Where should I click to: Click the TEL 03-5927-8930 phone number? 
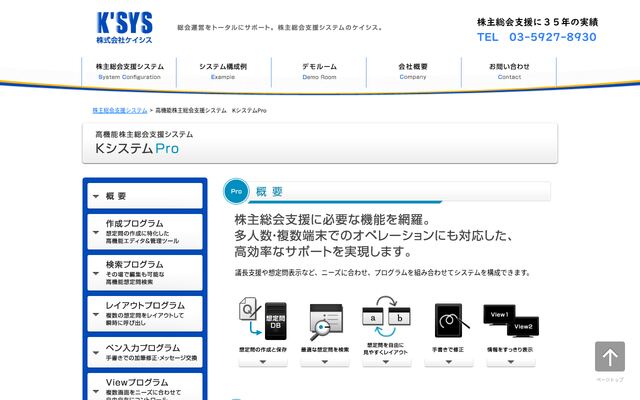click(537, 37)
